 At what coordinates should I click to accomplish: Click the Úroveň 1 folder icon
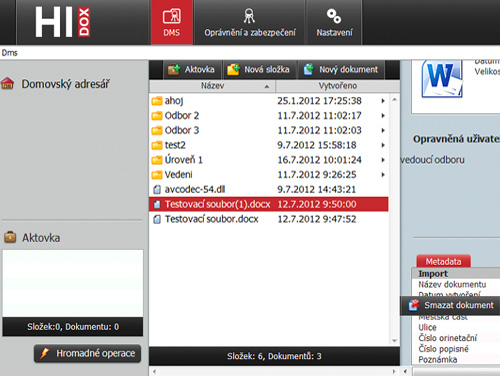[x=157, y=160]
